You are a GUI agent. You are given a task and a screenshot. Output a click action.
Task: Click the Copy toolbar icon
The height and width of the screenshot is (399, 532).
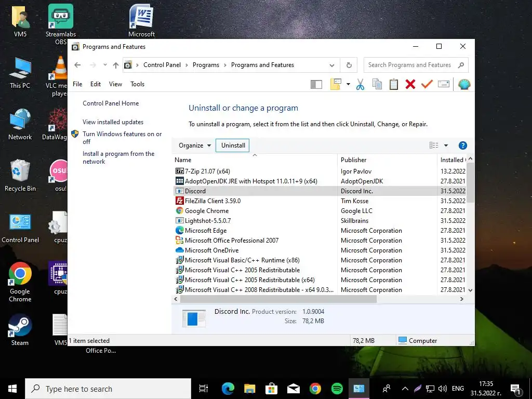click(377, 84)
